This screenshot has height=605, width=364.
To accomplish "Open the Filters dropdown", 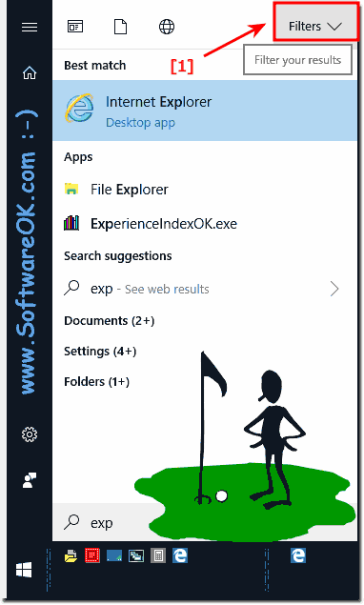I will click(315, 27).
